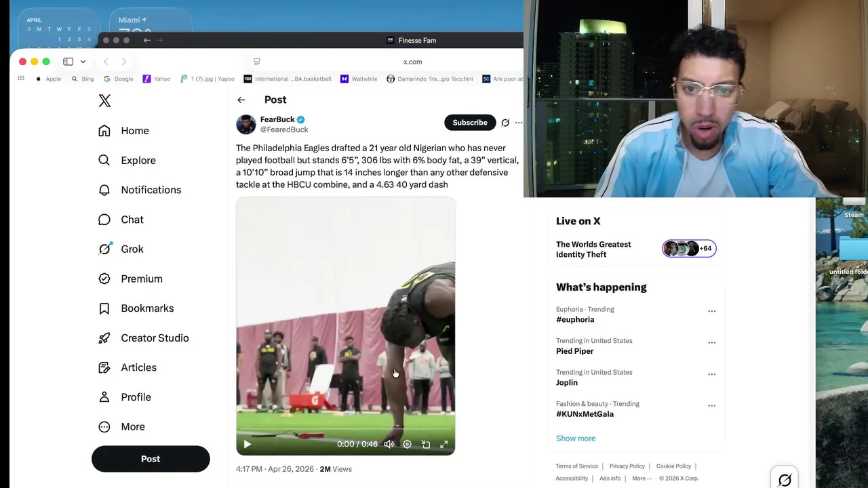Click the black Post button
The image size is (868, 488).
[x=151, y=459]
